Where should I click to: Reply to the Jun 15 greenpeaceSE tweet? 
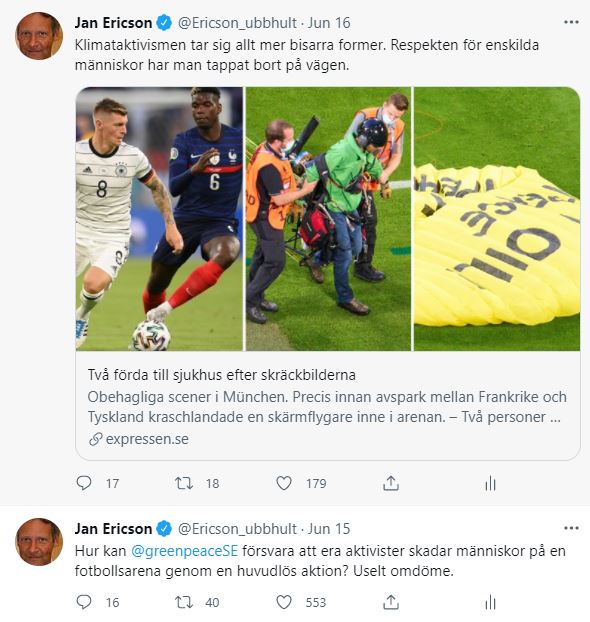coord(84,602)
